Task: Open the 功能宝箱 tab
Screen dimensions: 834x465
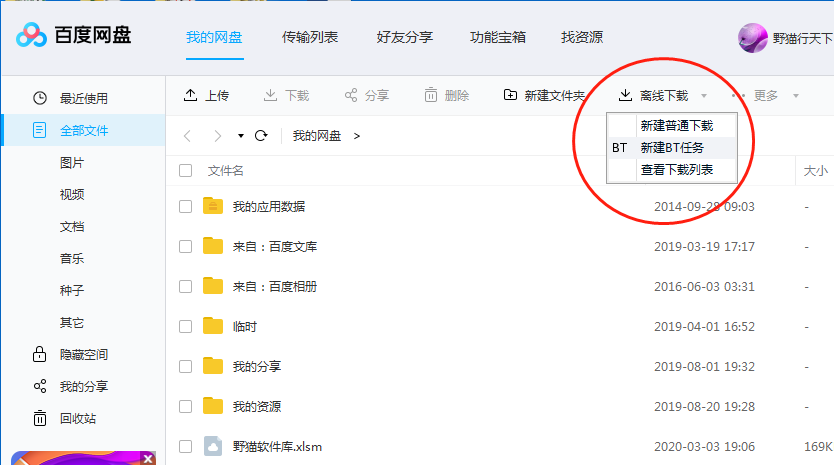Action: pos(498,37)
